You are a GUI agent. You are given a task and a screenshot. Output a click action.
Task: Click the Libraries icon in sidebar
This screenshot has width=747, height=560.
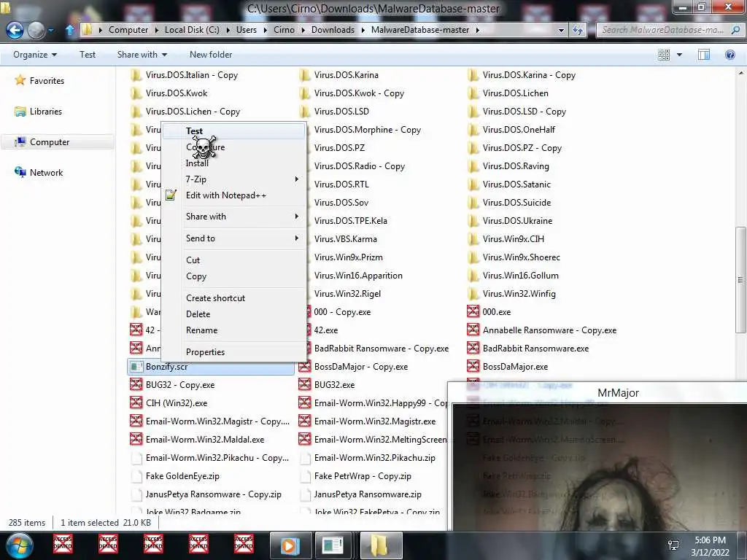coord(20,112)
